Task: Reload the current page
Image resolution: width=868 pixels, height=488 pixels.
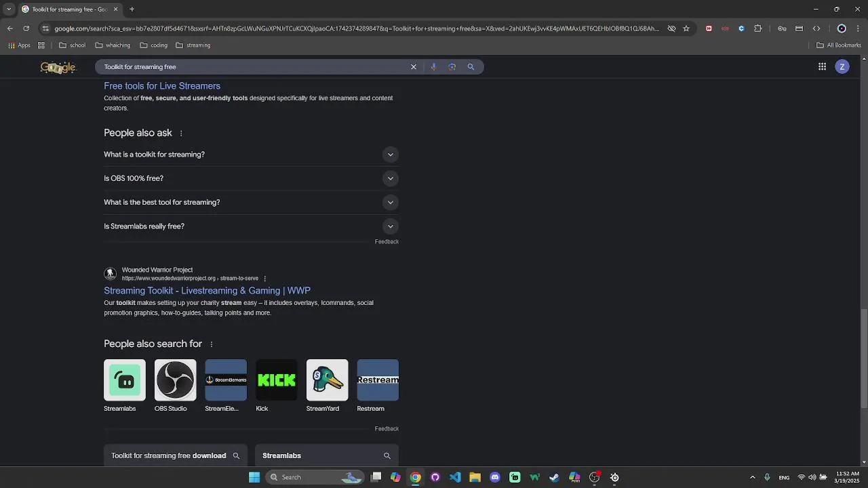Action: (26, 28)
